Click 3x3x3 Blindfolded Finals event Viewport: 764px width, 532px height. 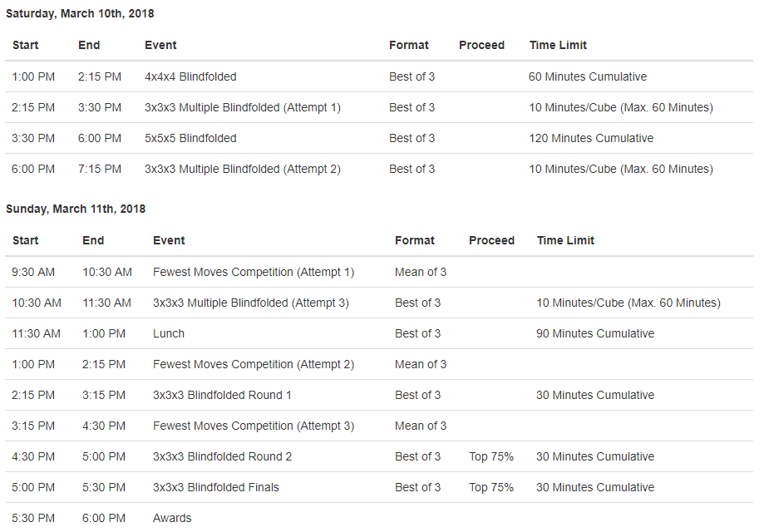[x=216, y=487]
